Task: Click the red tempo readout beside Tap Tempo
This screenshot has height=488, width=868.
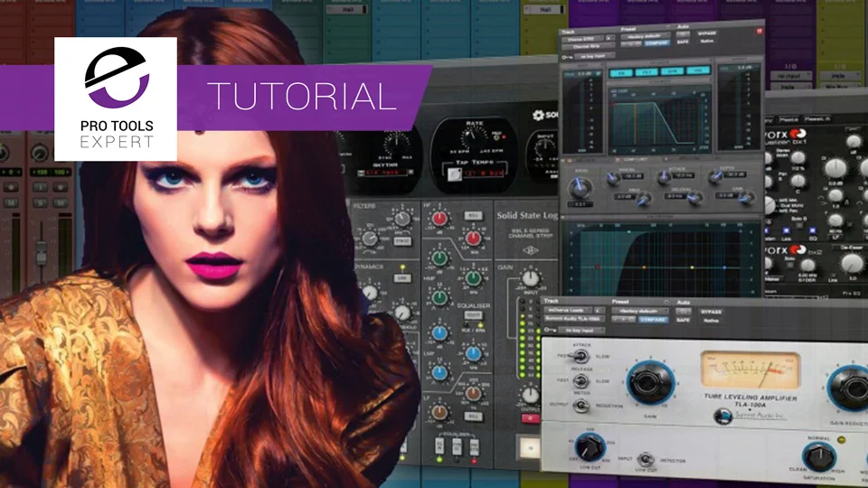Action: pos(482,174)
